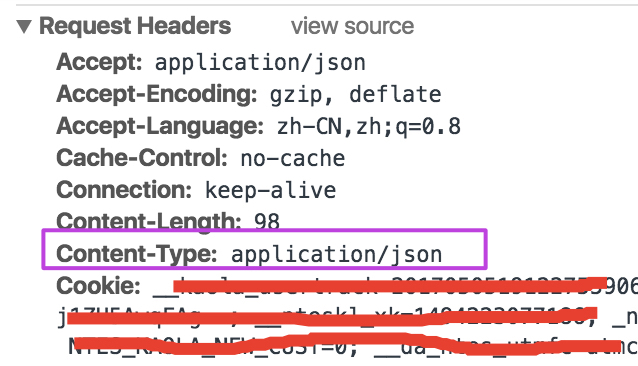Click the first redacted Cookie value line
638x366 pixels.
click(x=395, y=286)
